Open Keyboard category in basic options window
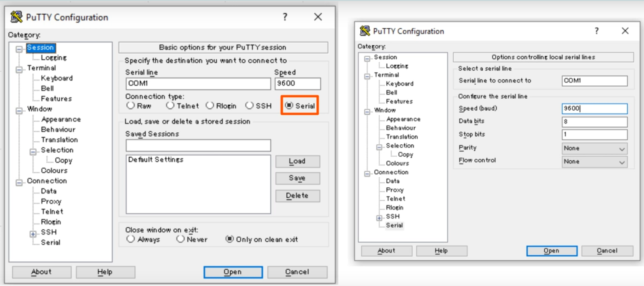Image resolution: width=644 pixels, height=286 pixels. [57, 78]
